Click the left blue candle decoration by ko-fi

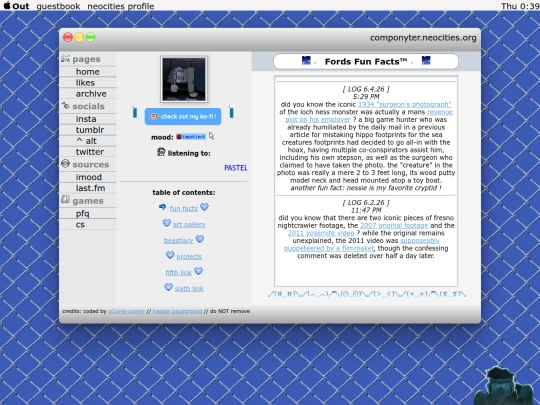[x=135, y=111]
